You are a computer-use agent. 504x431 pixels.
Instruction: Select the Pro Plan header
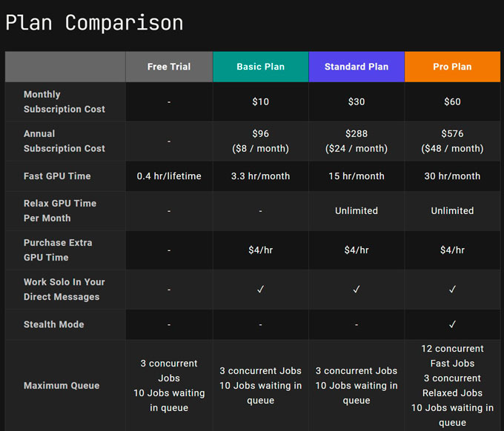452,67
